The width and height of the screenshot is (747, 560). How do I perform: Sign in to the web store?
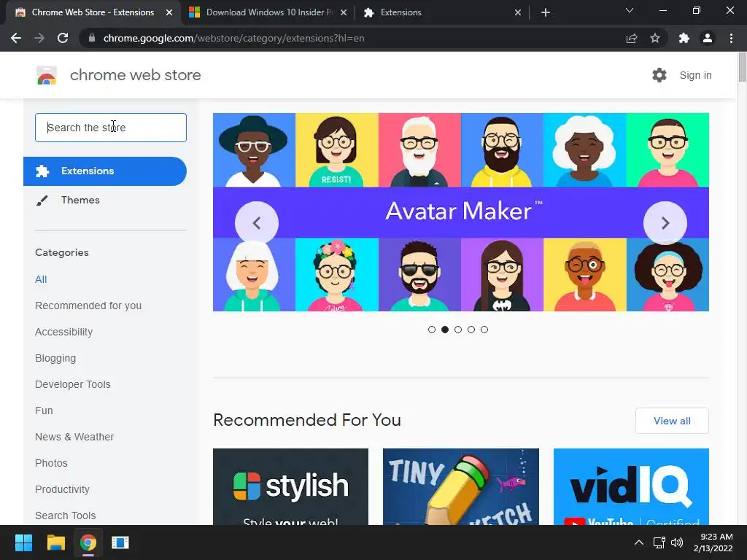point(695,75)
